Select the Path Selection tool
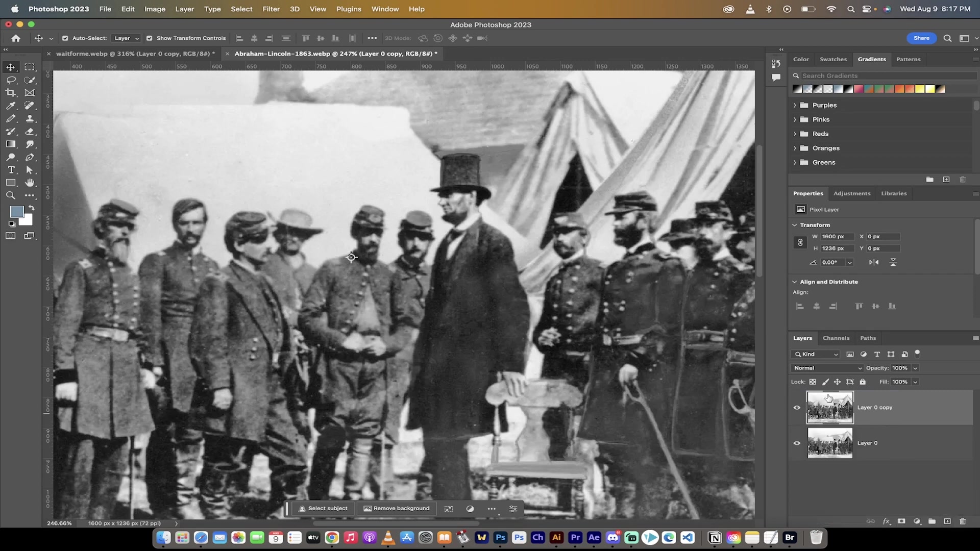 30,170
